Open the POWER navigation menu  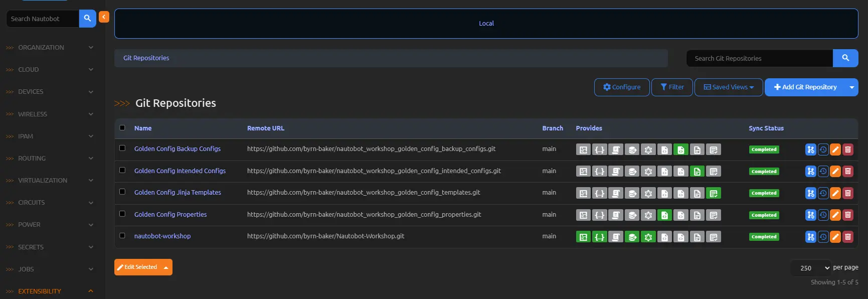coord(50,225)
